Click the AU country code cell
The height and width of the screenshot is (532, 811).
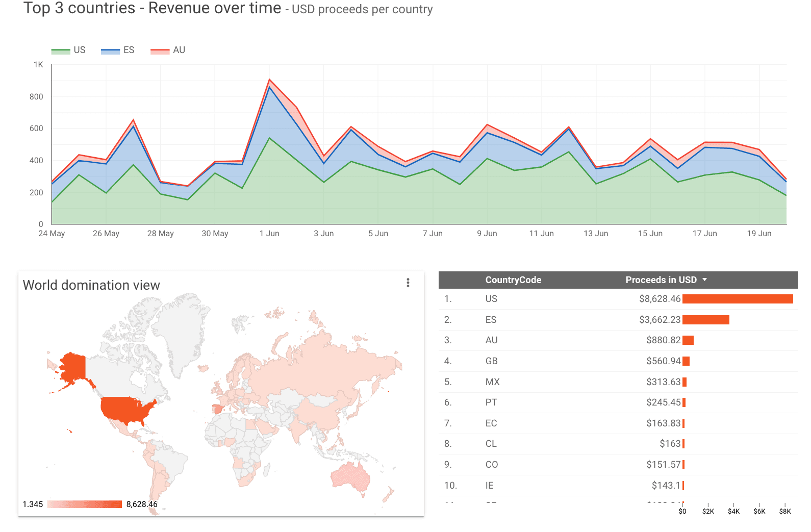tap(491, 340)
